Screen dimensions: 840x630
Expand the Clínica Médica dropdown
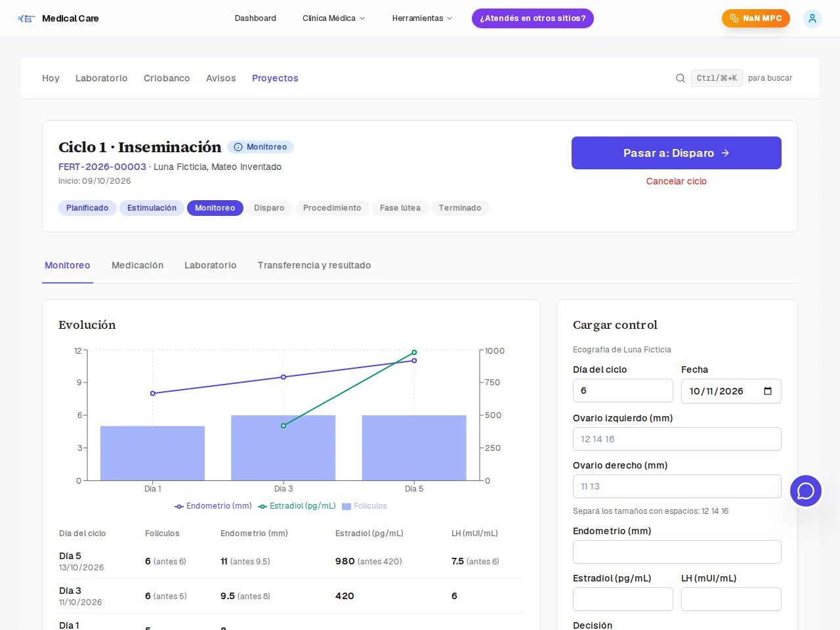[333, 18]
